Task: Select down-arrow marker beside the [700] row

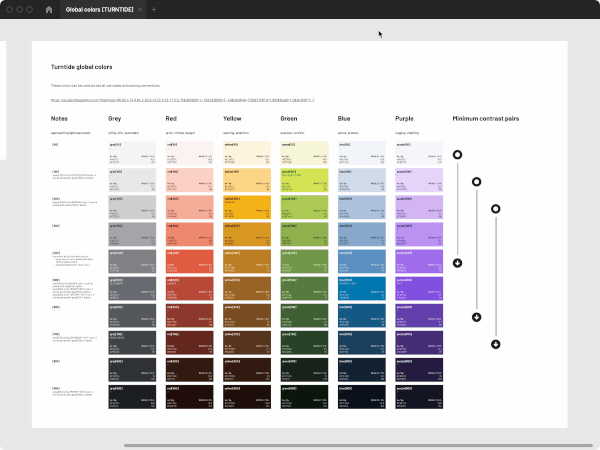Action: (496, 344)
